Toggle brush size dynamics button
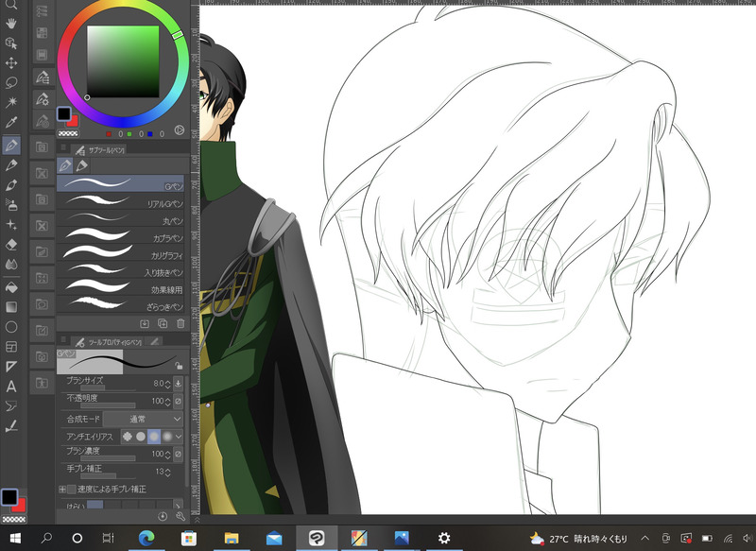Screen dimensions: 756x551 click(x=178, y=383)
